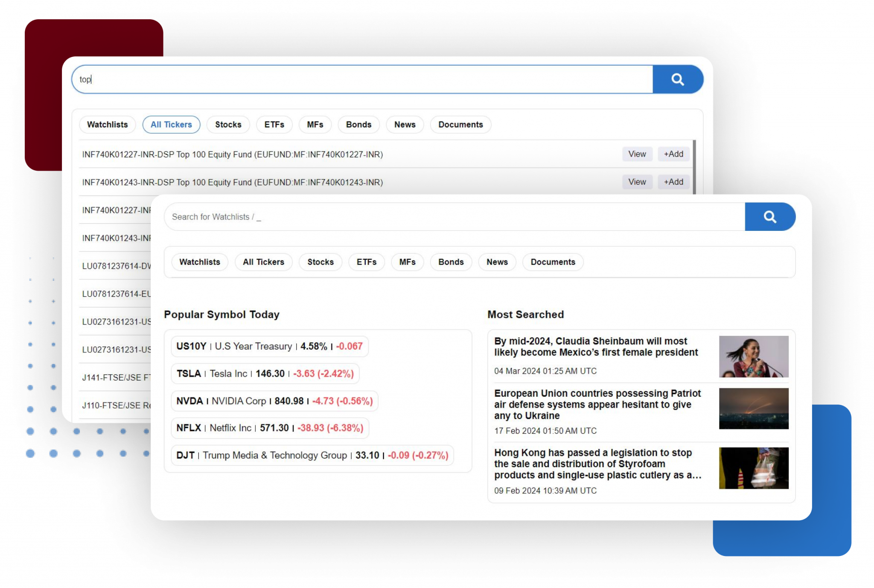Click the INF740K01227-INR-DSP Top 100 Equity Fund row text
This screenshot has width=874, height=588.
233,154
